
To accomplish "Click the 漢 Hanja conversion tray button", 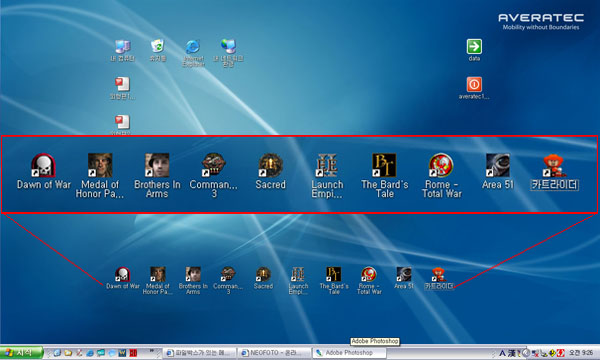I will coord(511,353).
